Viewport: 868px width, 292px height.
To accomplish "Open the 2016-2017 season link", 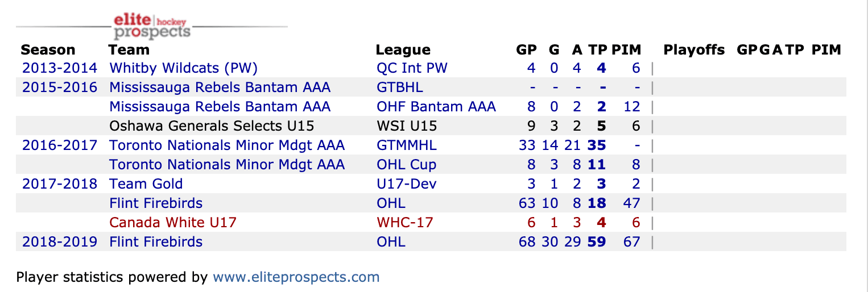I will click(60, 145).
